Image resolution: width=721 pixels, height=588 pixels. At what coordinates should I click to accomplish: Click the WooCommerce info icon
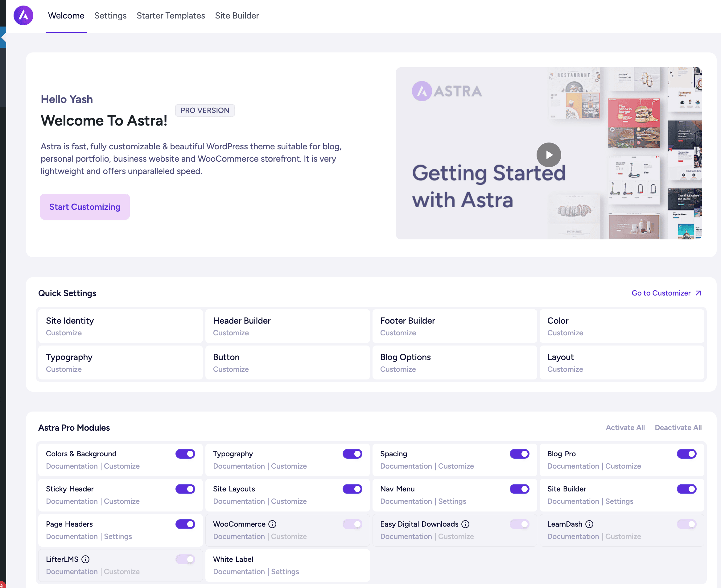click(x=273, y=524)
